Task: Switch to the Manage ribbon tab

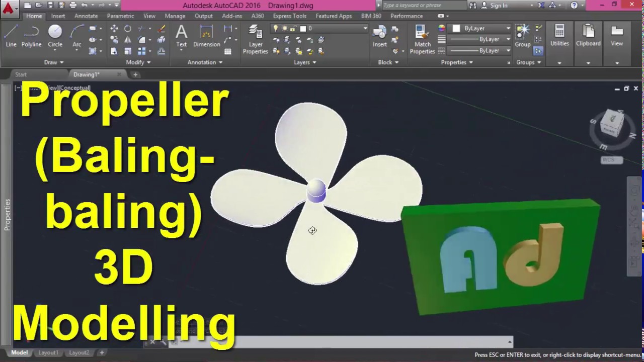Action: pyautogui.click(x=175, y=16)
